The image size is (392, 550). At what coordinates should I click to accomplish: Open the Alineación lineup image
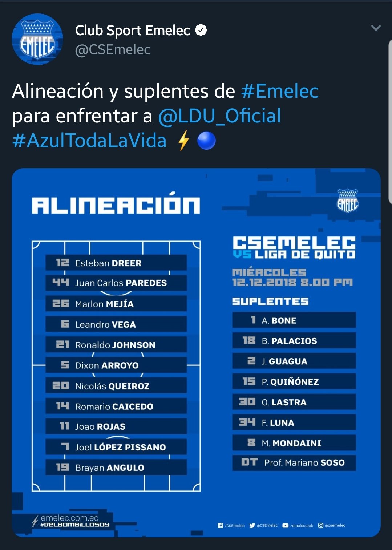[x=196, y=352]
